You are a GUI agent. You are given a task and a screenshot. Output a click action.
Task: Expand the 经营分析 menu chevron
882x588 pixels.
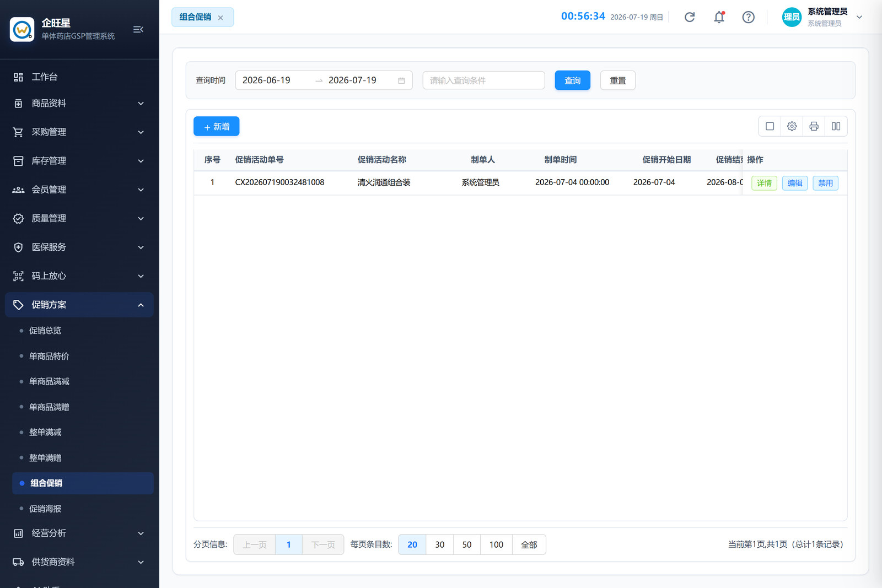[x=141, y=533]
